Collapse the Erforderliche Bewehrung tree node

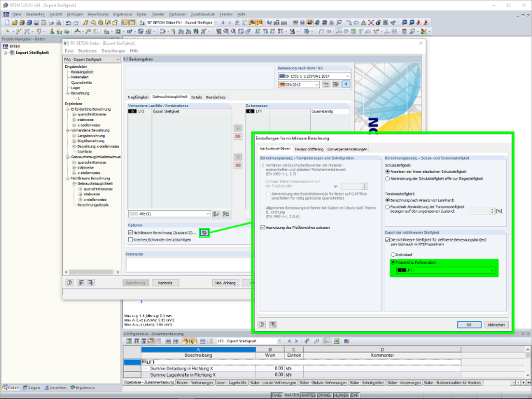point(67,109)
